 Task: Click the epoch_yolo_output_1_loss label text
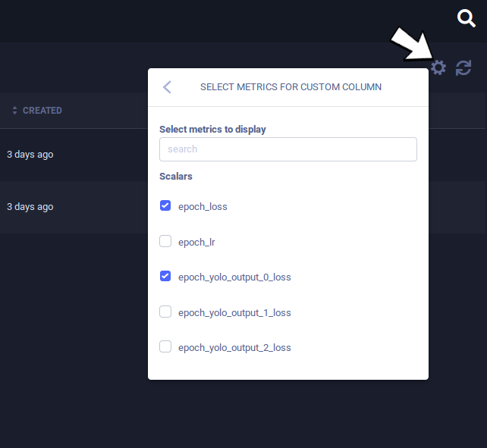[234, 312]
